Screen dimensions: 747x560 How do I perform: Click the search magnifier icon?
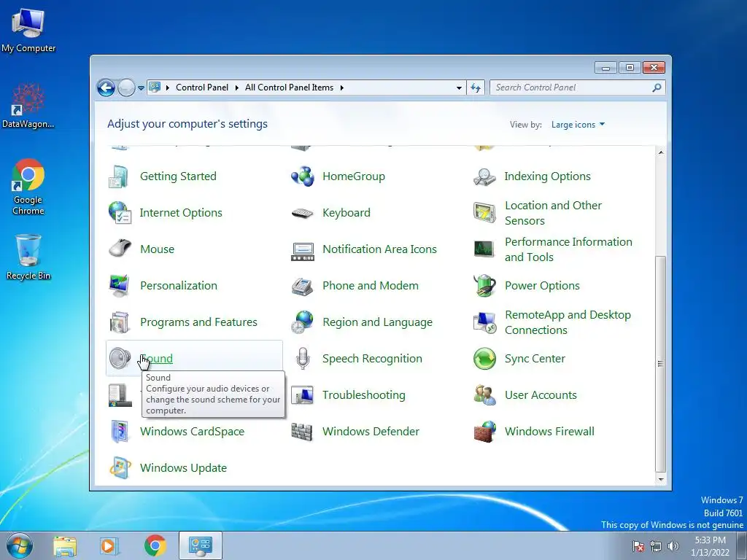click(657, 87)
